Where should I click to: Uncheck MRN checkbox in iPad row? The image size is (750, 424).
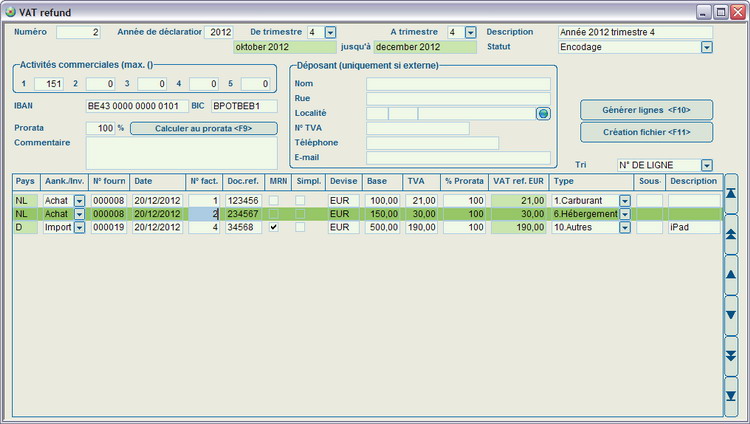[x=274, y=227]
